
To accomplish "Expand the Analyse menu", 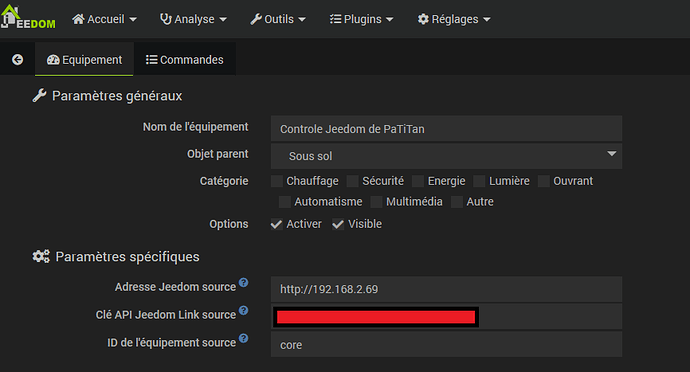I will click(193, 19).
